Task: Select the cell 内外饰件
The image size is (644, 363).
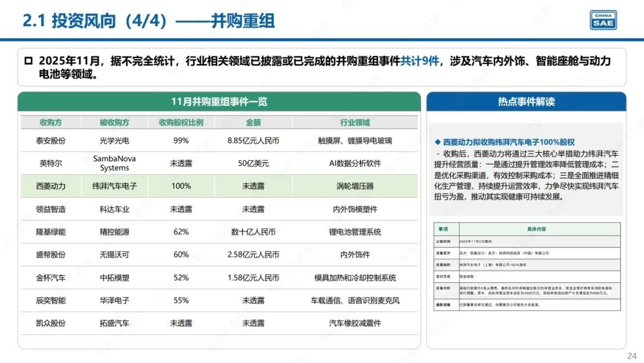Action: tap(355, 255)
